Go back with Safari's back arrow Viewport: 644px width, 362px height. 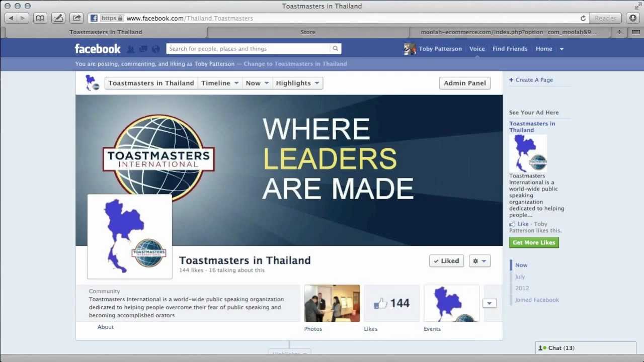11,18
